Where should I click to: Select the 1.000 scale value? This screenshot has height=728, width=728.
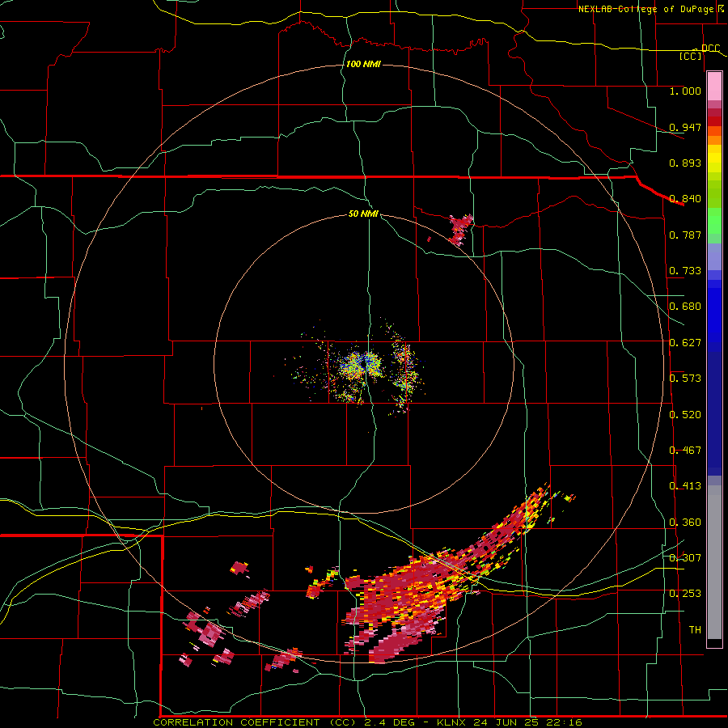click(685, 91)
